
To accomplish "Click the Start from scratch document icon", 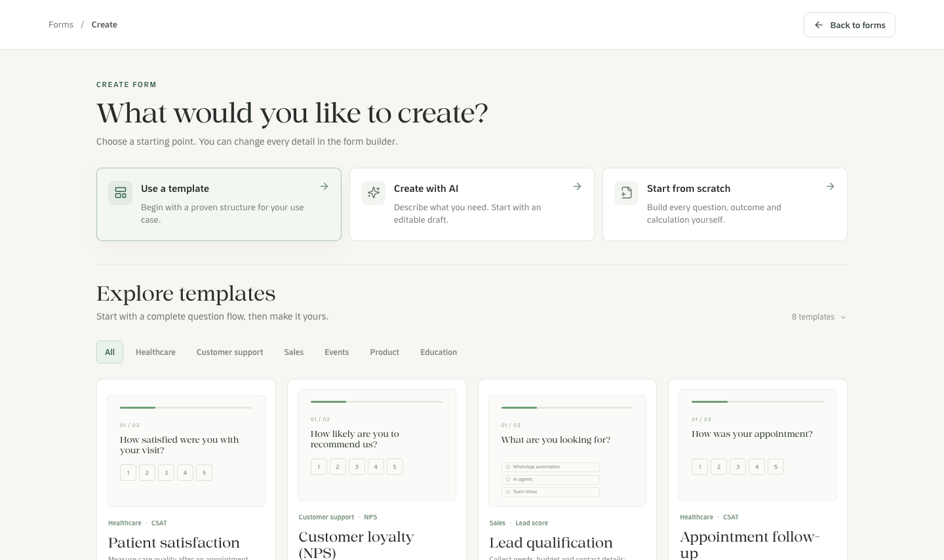I will click(x=627, y=193).
